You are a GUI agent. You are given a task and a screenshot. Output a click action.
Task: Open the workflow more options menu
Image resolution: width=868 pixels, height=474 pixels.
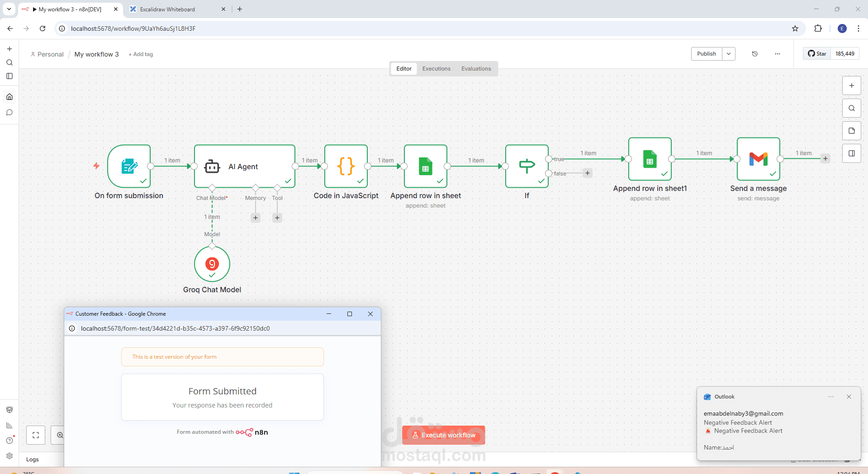[778, 54]
